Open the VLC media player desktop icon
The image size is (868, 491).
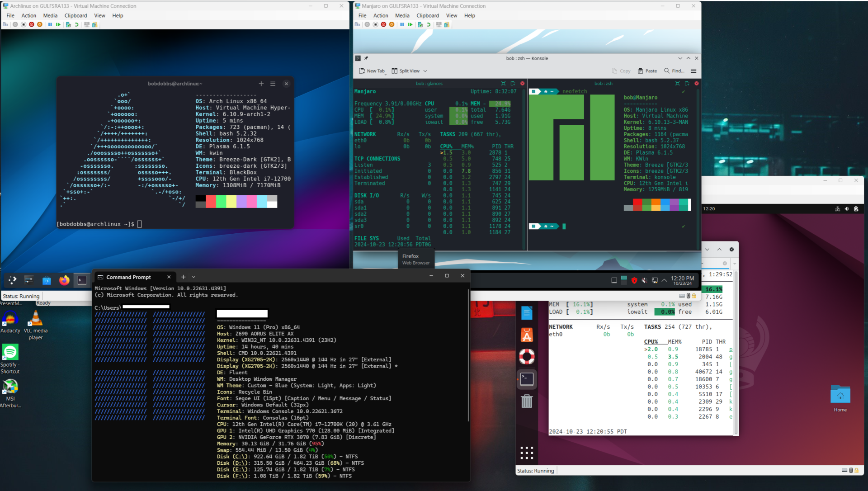(x=35, y=326)
